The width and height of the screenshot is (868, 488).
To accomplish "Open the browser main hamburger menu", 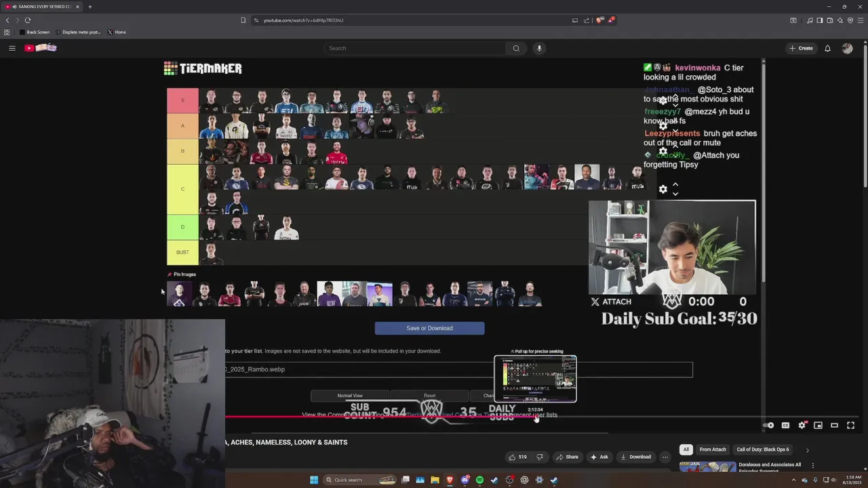I will coord(861,20).
